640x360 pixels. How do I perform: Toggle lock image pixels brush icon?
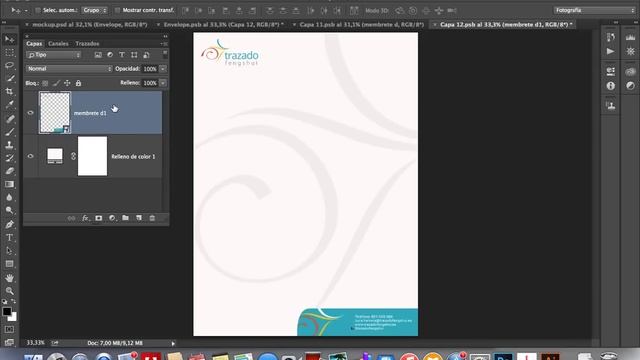coord(56,83)
